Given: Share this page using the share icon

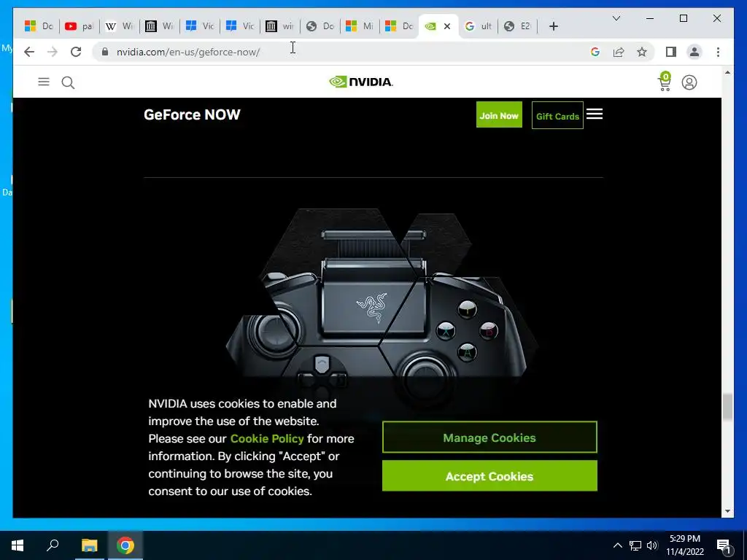Looking at the screenshot, I should pyautogui.click(x=619, y=52).
